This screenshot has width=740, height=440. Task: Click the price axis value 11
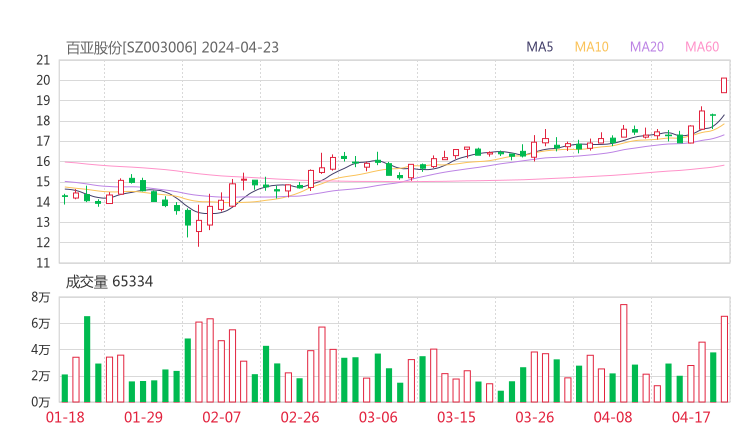click(x=43, y=263)
